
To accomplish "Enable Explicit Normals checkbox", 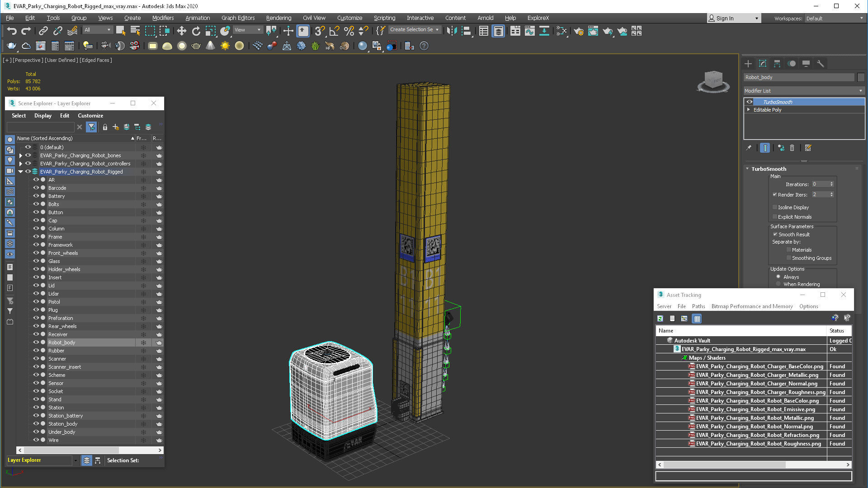I will coord(775,216).
